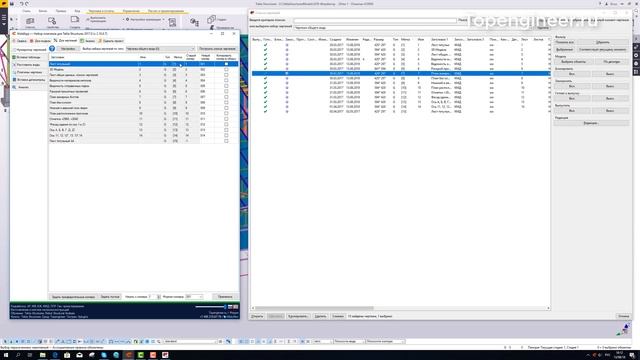640x360 pixels.
Task: Open Microsoft Store taskbar icon
Action: point(67,355)
